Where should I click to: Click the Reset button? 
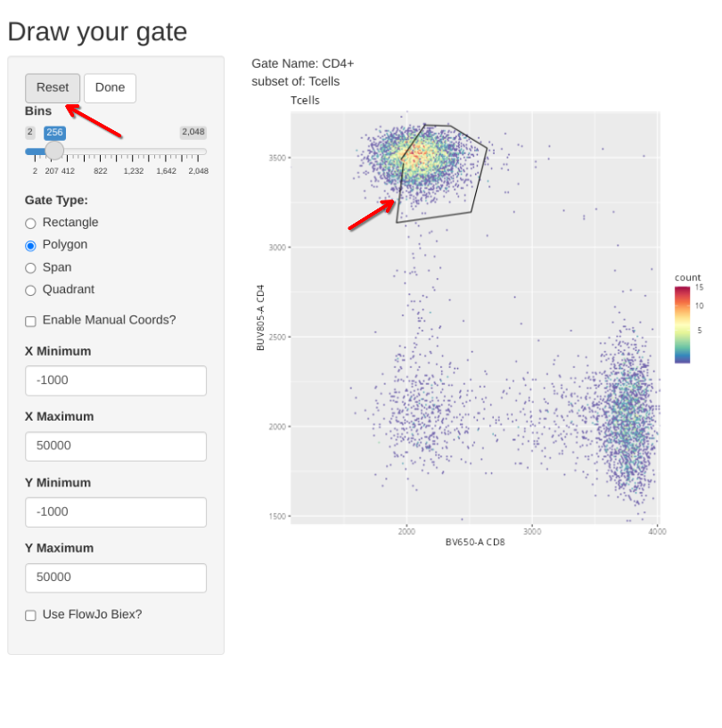[53, 87]
